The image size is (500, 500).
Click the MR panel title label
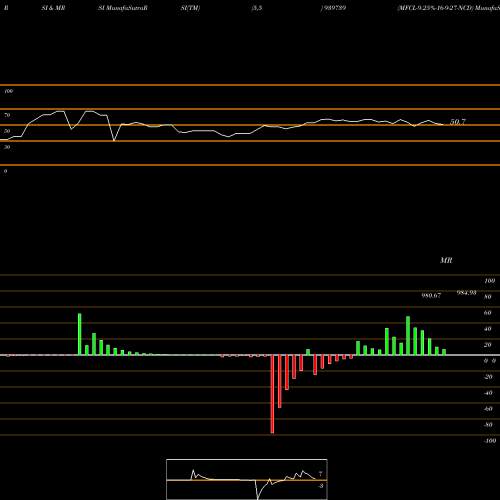pyautogui.click(x=446, y=260)
